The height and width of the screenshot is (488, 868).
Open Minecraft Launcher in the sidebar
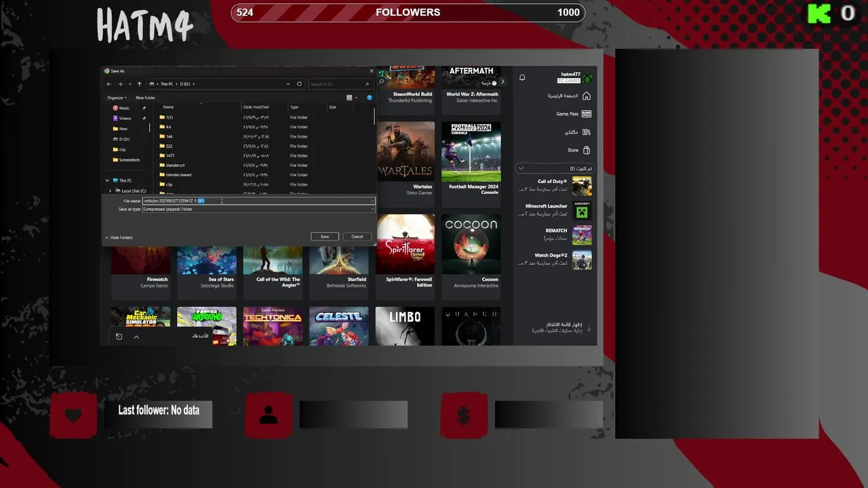coord(554,210)
